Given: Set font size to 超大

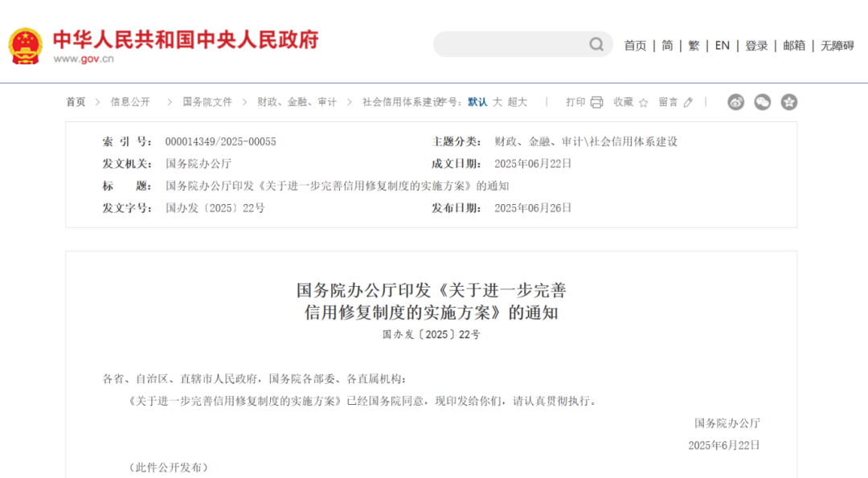Looking at the screenshot, I should click(518, 102).
